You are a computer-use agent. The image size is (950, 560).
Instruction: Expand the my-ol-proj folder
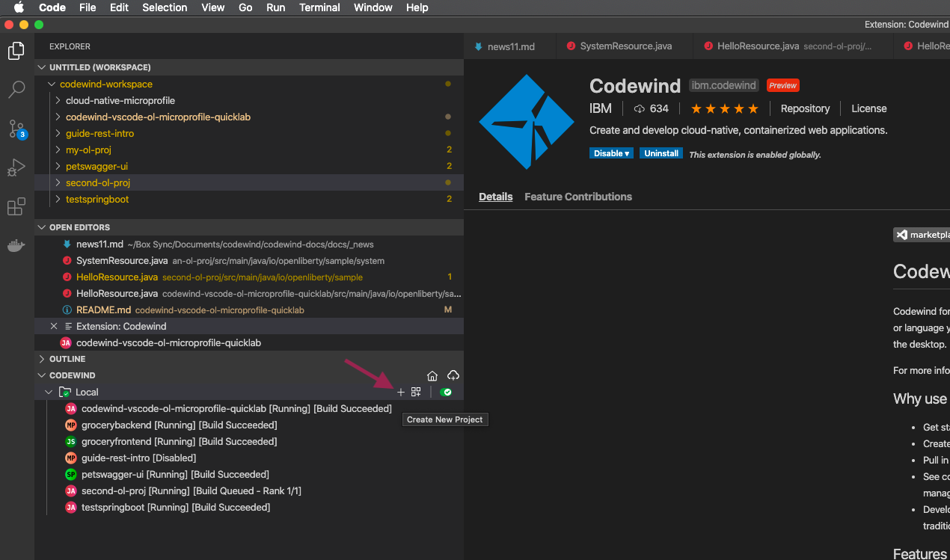tap(58, 150)
